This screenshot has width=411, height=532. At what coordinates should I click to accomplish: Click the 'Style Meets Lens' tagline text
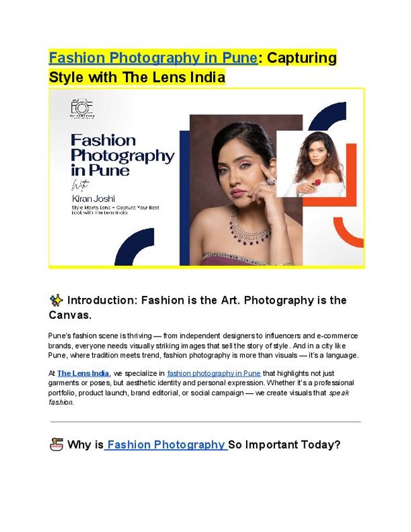(115, 209)
